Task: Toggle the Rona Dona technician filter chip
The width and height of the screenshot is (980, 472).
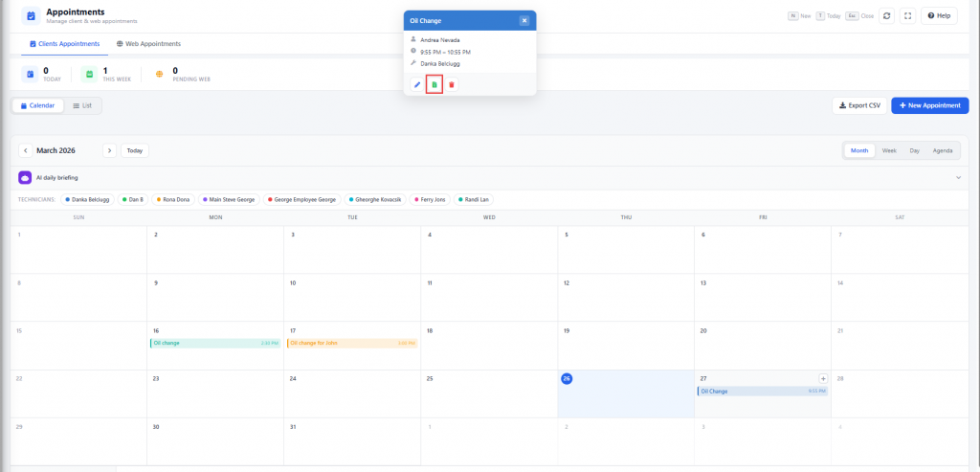Action: point(172,199)
